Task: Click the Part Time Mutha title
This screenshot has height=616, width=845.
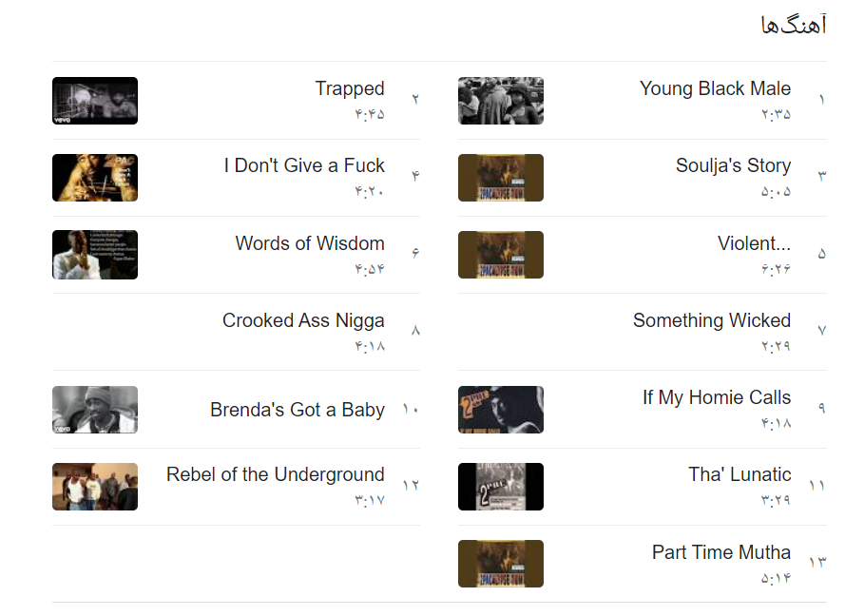Action: (x=720, y=552)
